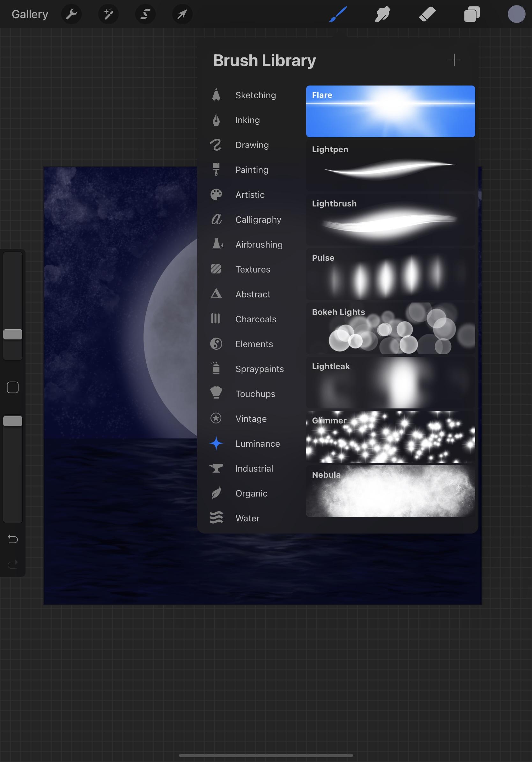Click the blue Luminance sparkle icon
Screen dimensions: 532x762
pyautogui.click(x=216, y=443)
